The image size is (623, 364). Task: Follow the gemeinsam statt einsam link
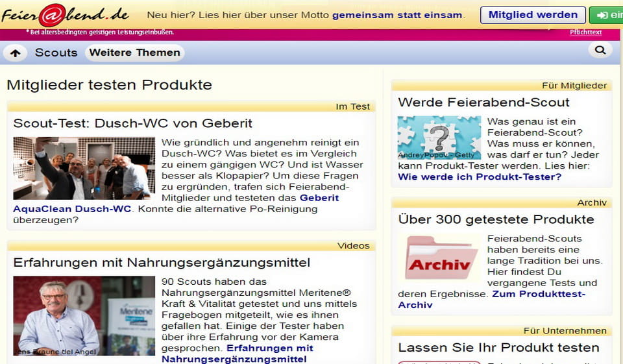click(x=397, y=15)
